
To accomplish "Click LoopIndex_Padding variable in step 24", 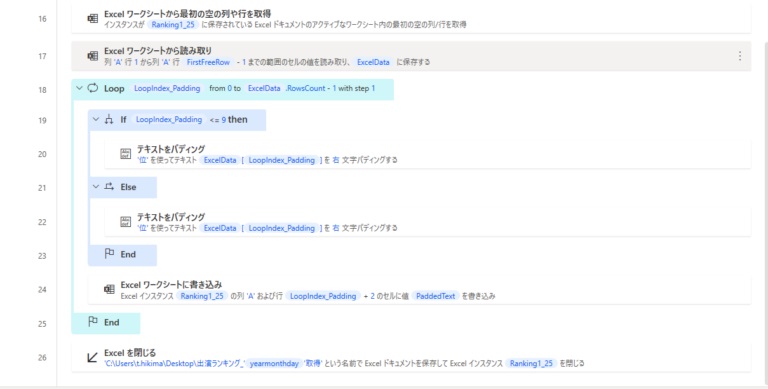I will 323,296.
